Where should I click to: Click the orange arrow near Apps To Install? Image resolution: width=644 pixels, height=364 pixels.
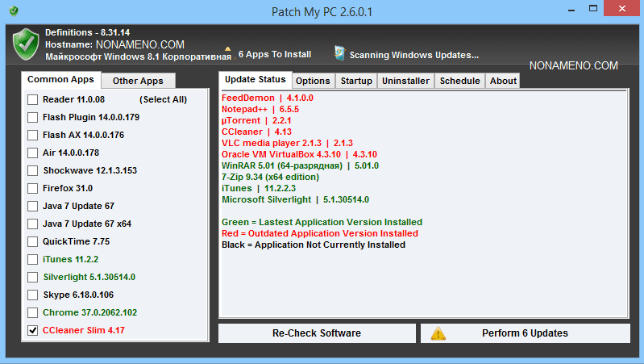pyautogui.click(x=227, y=49)
